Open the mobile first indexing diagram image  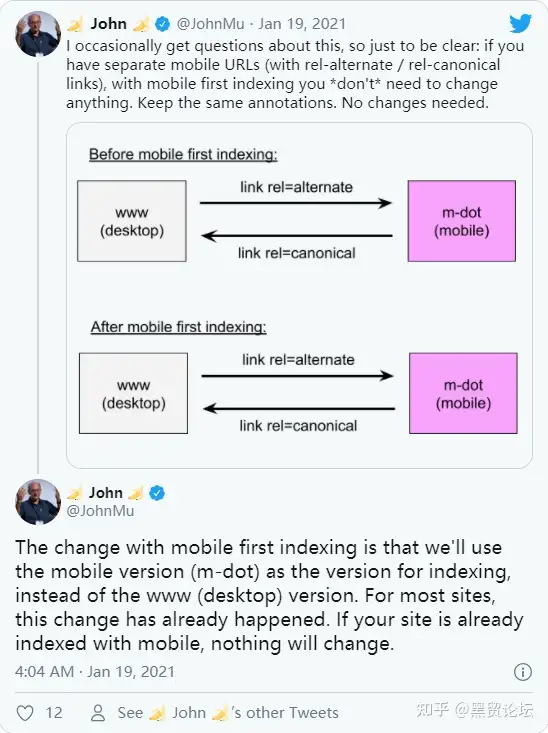299,295
